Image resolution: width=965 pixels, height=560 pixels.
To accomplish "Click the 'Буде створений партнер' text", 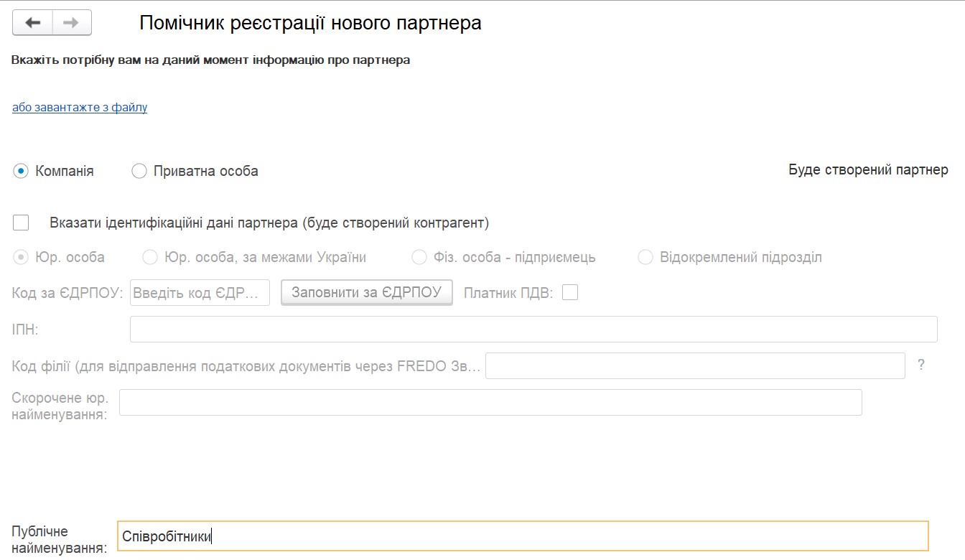I will (868, 170).
